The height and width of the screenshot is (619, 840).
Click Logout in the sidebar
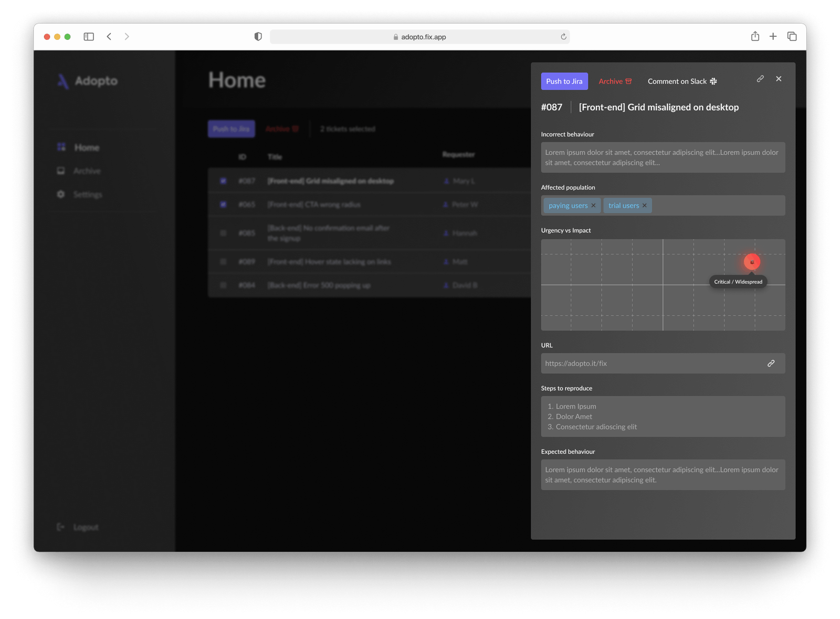pyautogui.click(x=86, y=527)
